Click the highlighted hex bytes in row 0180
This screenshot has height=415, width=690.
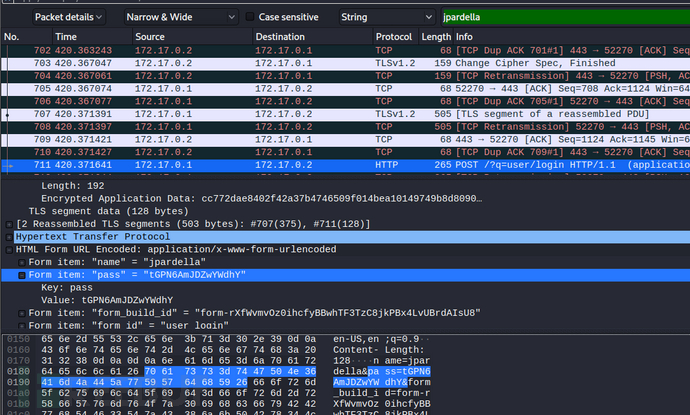(230, 371)
